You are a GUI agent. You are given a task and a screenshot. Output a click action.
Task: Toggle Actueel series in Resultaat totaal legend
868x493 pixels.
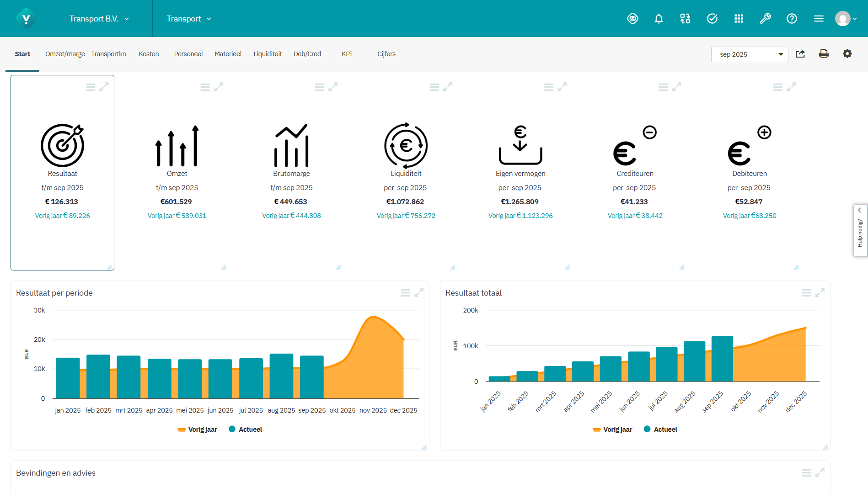(660, 429)
